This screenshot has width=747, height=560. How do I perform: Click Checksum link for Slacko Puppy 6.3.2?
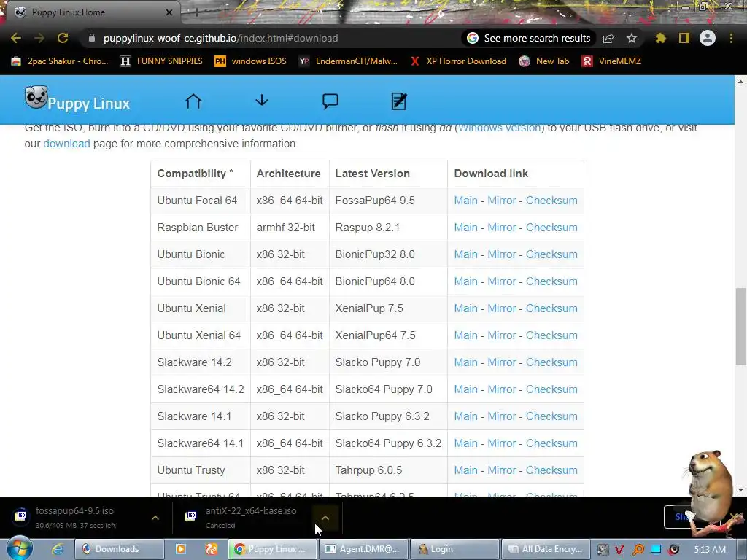pos(551,416)
